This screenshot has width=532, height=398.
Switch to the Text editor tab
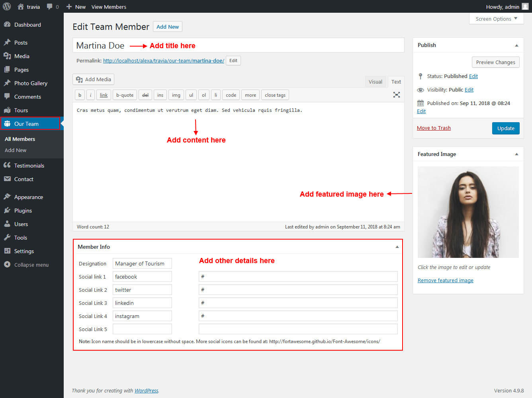coord(396,82)
